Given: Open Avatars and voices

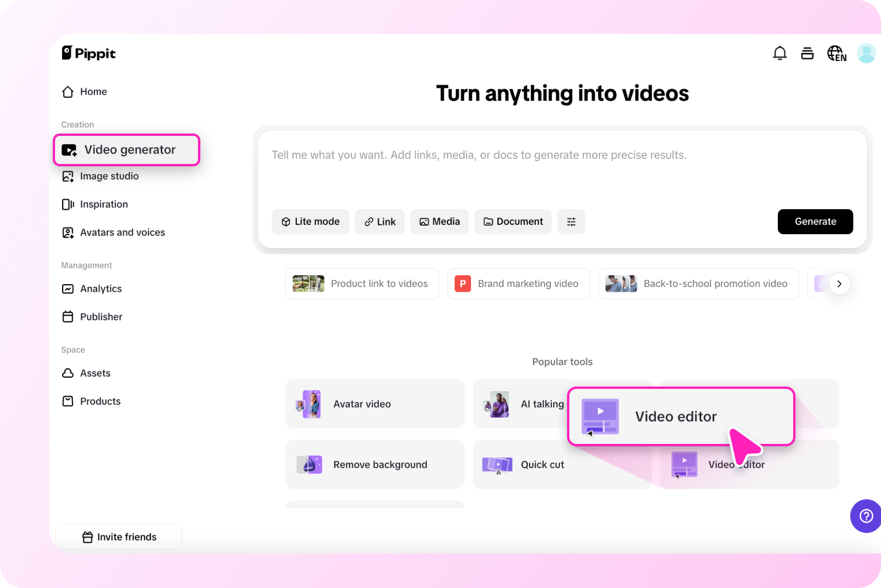Looking at the screenshot, I should pyautogui.click(x=122, y=232).
